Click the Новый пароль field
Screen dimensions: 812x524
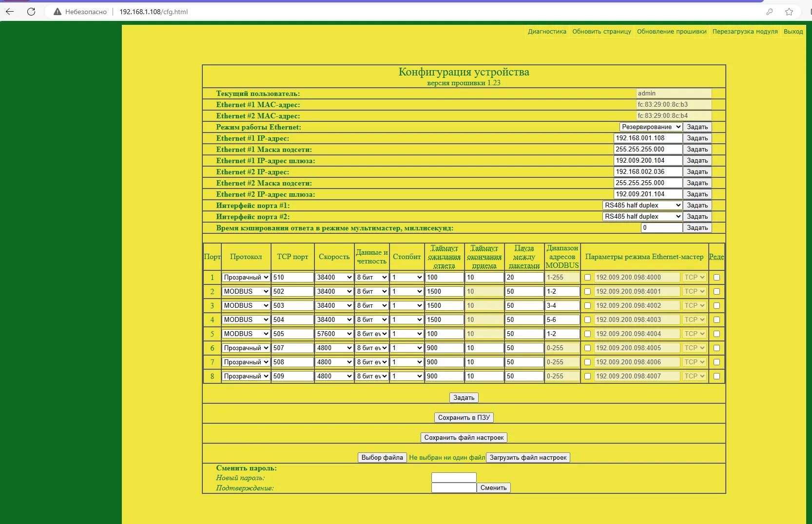tap(454, 478)
